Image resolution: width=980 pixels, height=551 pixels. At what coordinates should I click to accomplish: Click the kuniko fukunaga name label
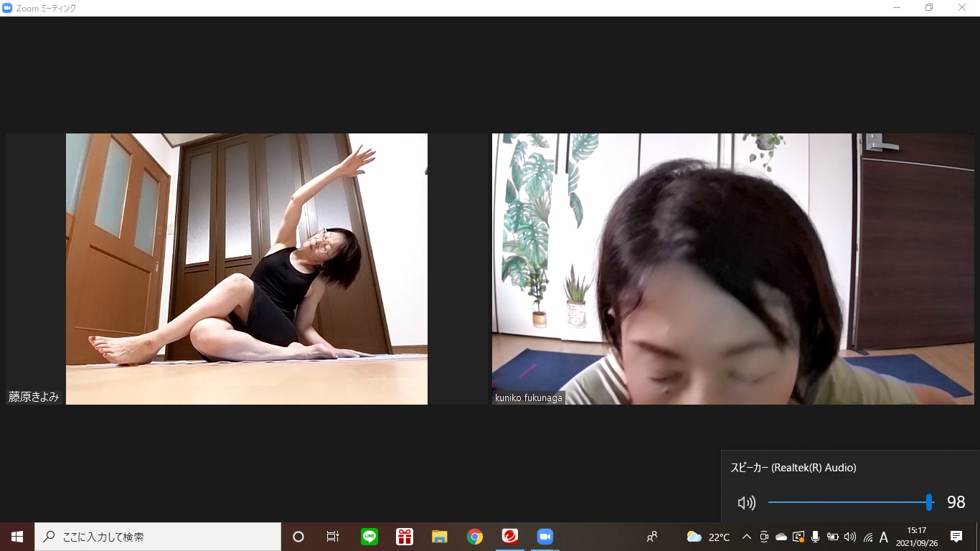(528, 397)
